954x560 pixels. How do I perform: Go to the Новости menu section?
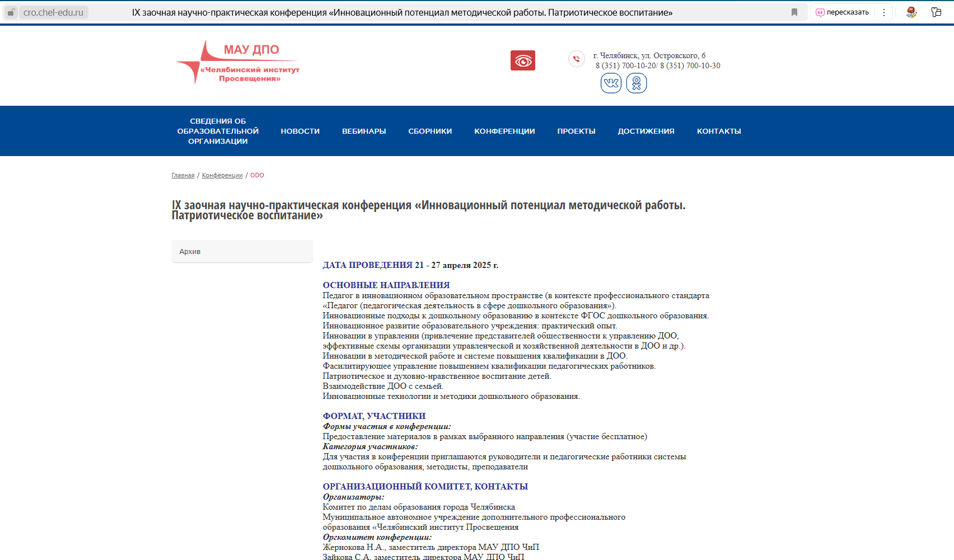(x=300, y=131)
